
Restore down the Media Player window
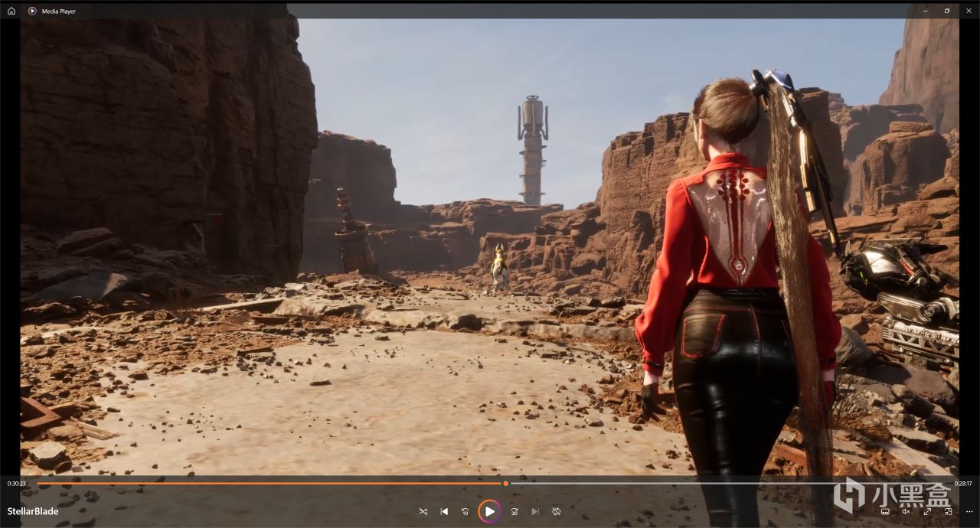pyautogui.click(x=947, y=11)
